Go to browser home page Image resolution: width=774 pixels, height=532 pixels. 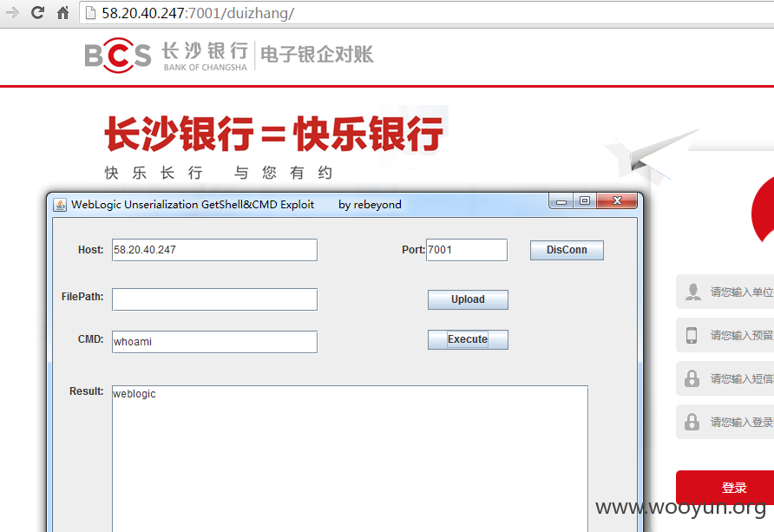pos(62,12)
